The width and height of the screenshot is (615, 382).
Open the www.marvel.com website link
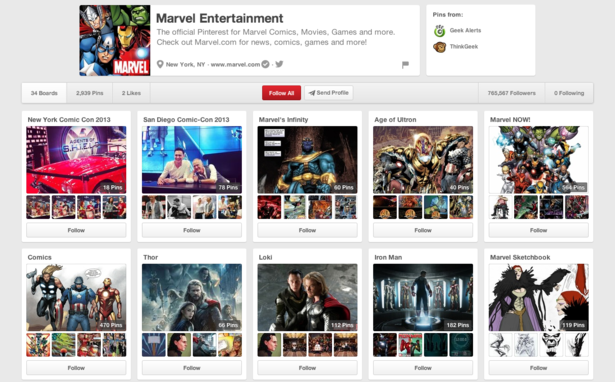pyautogui.click(x=235, y=64)
